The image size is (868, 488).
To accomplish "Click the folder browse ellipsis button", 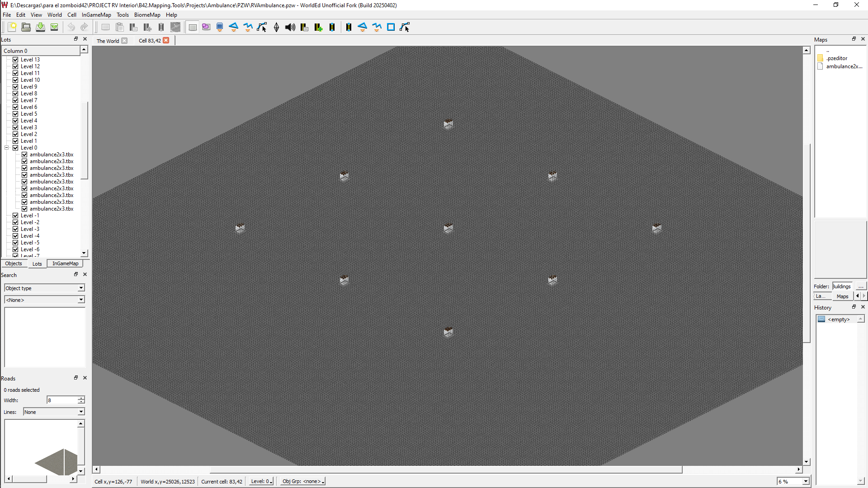I will (861, 286).
